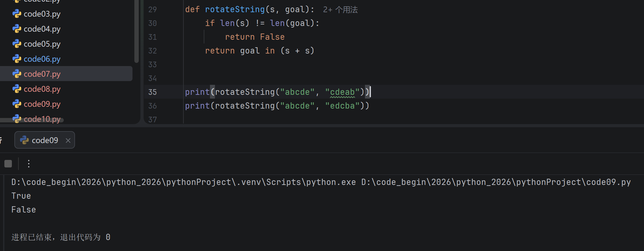The image size is (644, 251).
Task: Open the run panel more options menu
Action: click(x=29, y=164)
